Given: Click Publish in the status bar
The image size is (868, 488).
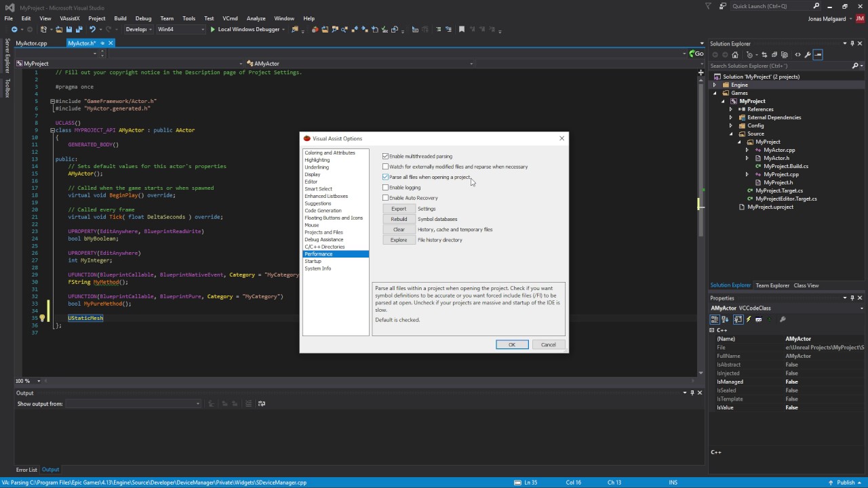Looking at the screenshot, I should coord(846,483).
